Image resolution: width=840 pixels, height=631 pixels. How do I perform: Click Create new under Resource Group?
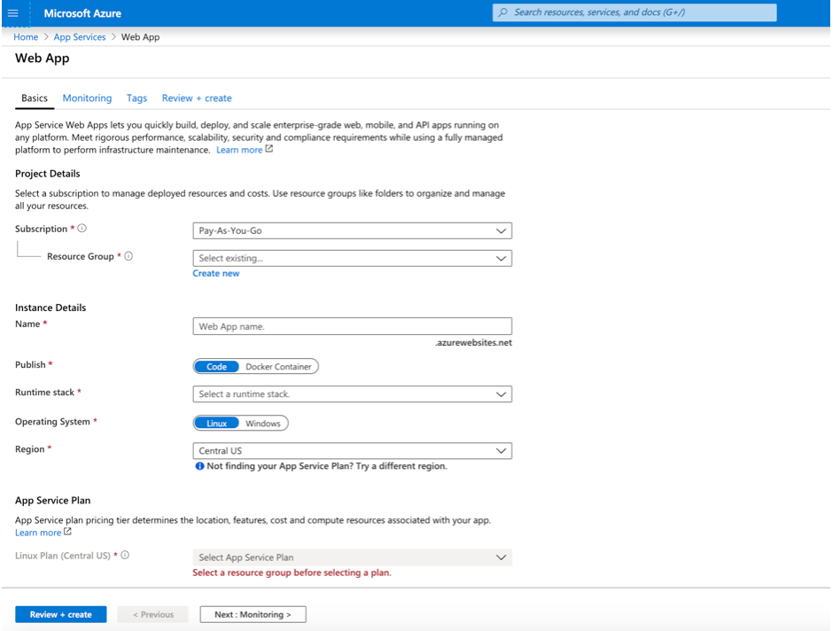(x=216, y=273)
